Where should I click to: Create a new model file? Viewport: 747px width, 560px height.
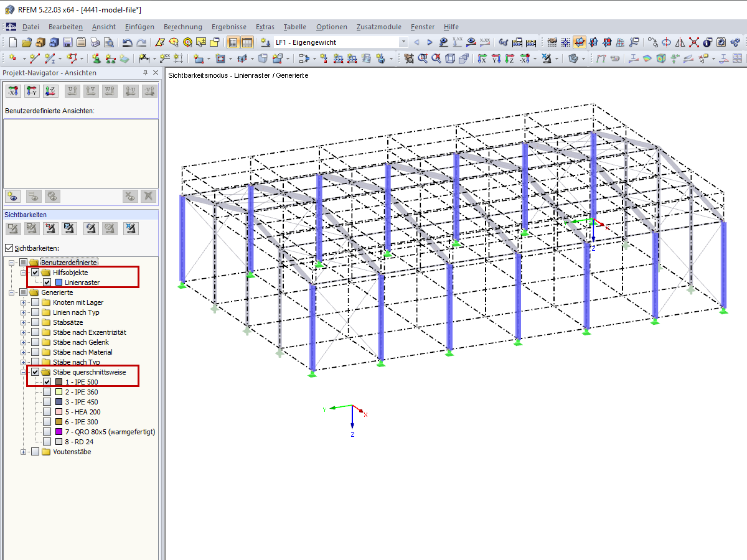12,42
